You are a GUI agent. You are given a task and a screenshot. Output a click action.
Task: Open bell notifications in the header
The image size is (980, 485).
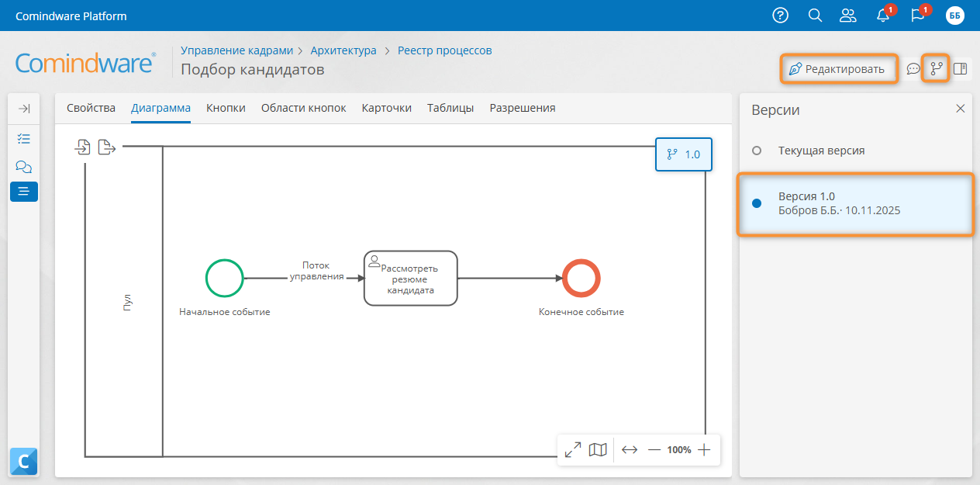883,16
